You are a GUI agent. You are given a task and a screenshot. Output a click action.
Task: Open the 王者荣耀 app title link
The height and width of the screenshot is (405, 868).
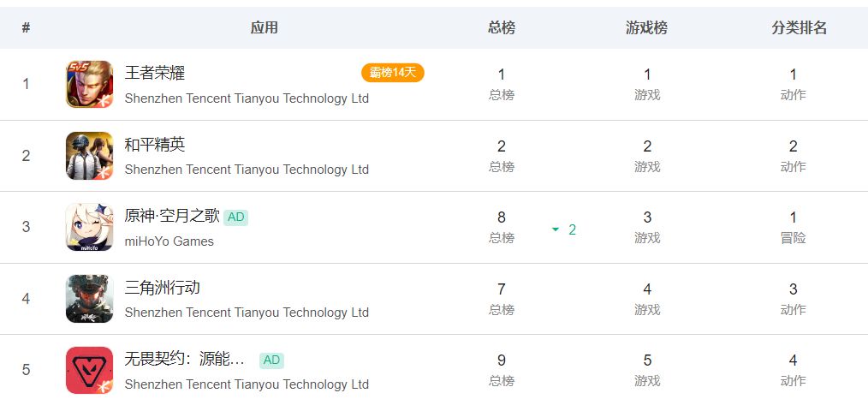coord(155,73)
